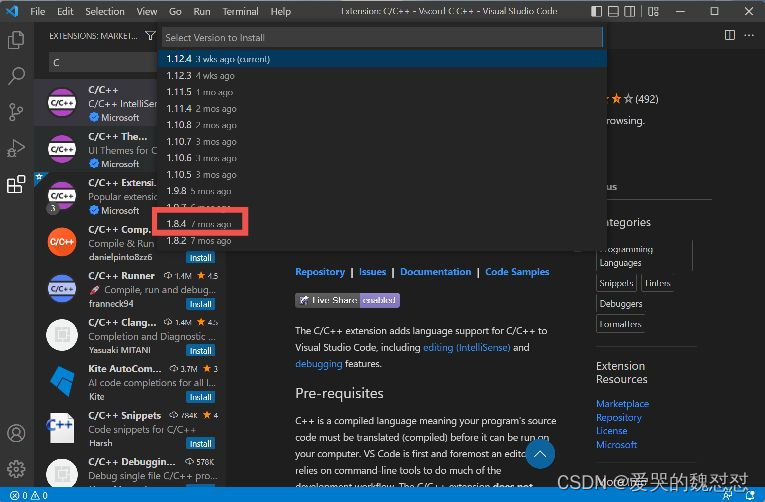
Task: Select version 1.12.4 (current)
Action: (382, 59)
